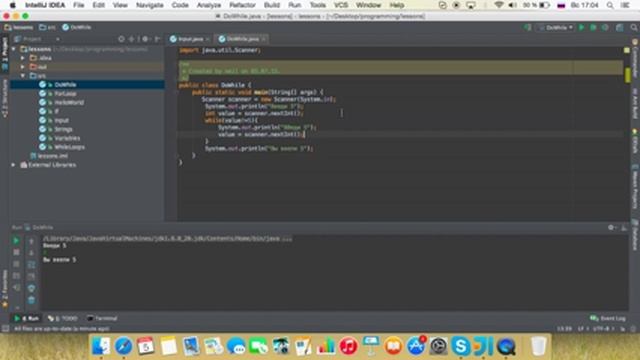Screen dimensions: 640x360
Task: Select the DoWhile.java editor tab
Action: point(242,39)
